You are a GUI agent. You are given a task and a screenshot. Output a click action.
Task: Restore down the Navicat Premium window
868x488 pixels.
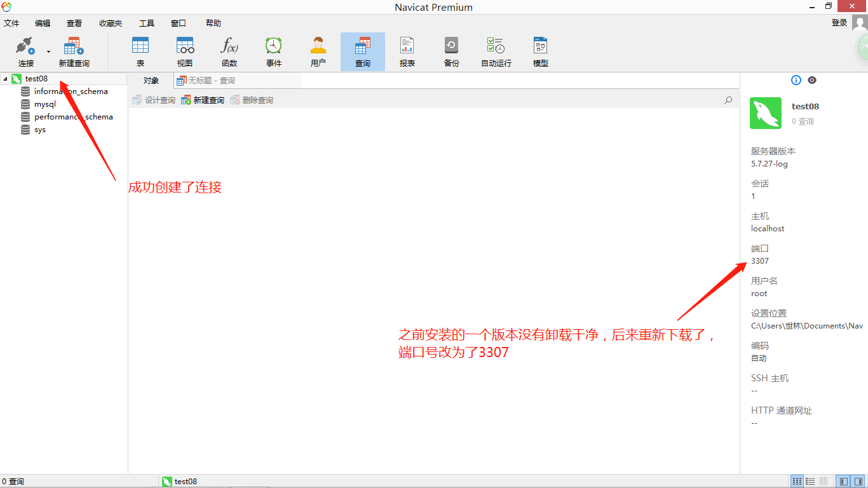coord(829,6)
